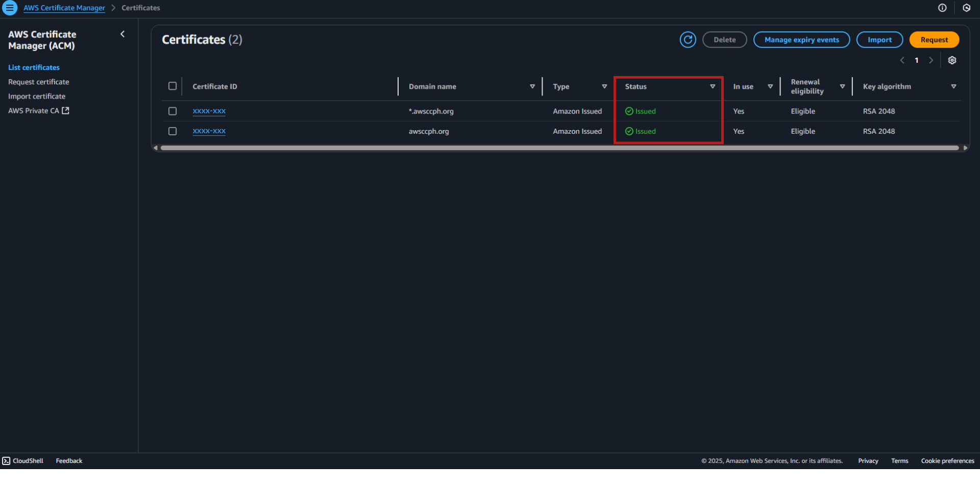Viewport: 980px width, 490px height.
Task: Open certificate ID link for *.awsccph.org
Action: (209, 111)
